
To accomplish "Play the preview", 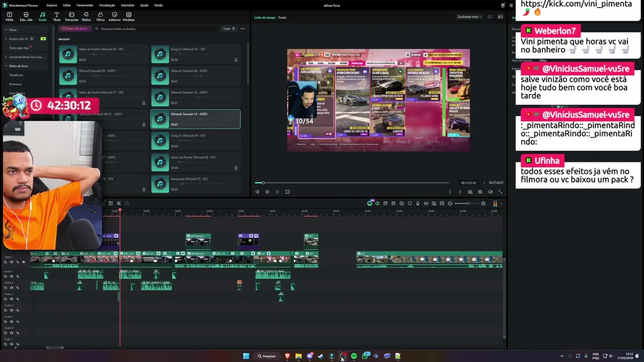I will pos(267,192).
